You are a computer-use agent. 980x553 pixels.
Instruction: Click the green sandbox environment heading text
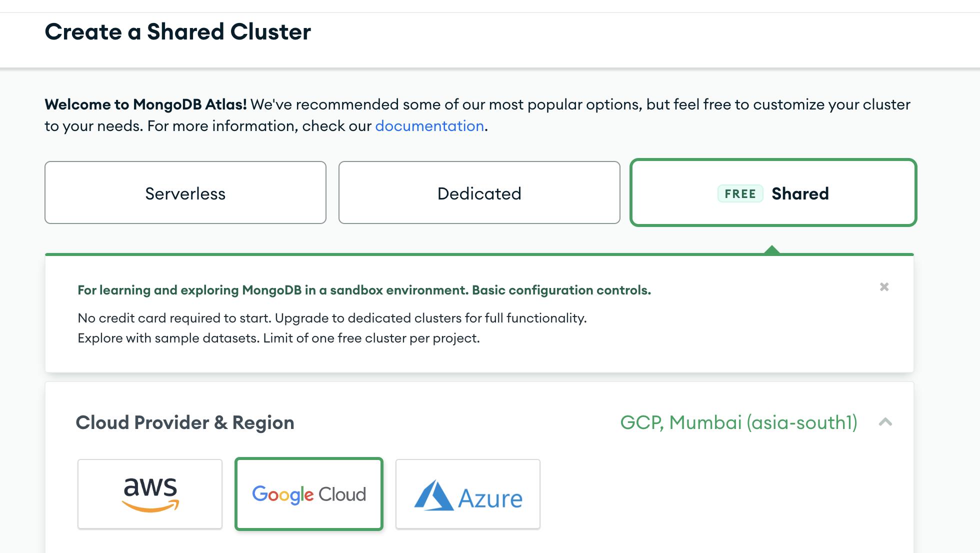[x=364, y=290]
